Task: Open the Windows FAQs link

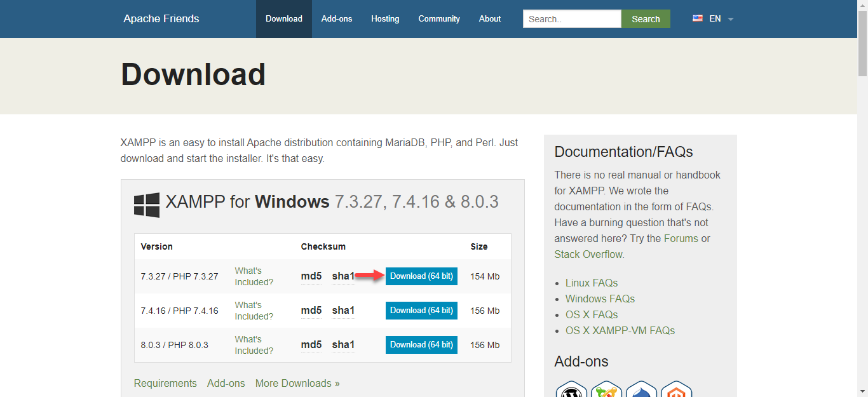Action: click(600, 299)
